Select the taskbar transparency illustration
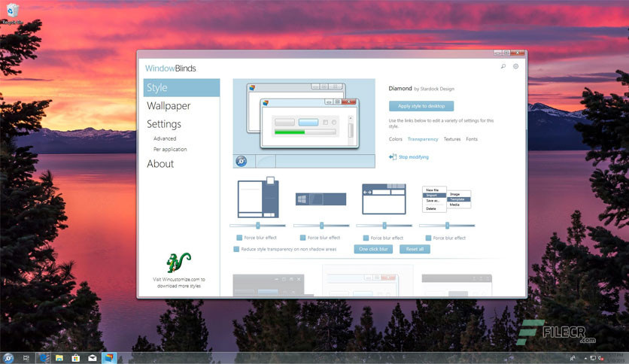 pyautogui.click(x=321, y=199)
